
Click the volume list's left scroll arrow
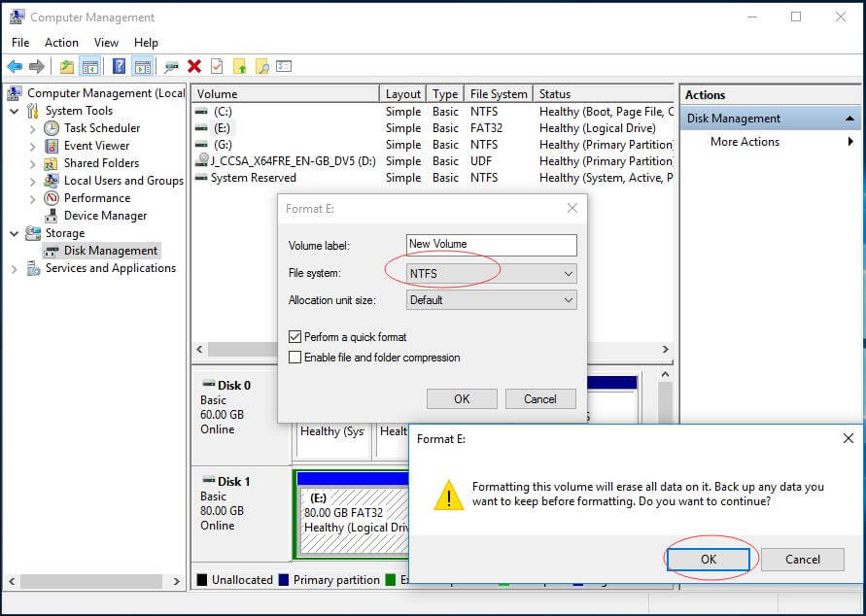coord(199,350)
